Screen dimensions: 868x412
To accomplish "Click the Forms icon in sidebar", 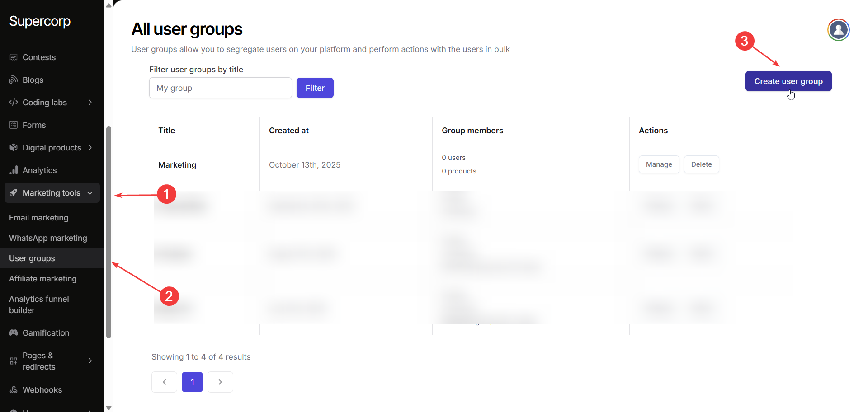I will point(14,125).
